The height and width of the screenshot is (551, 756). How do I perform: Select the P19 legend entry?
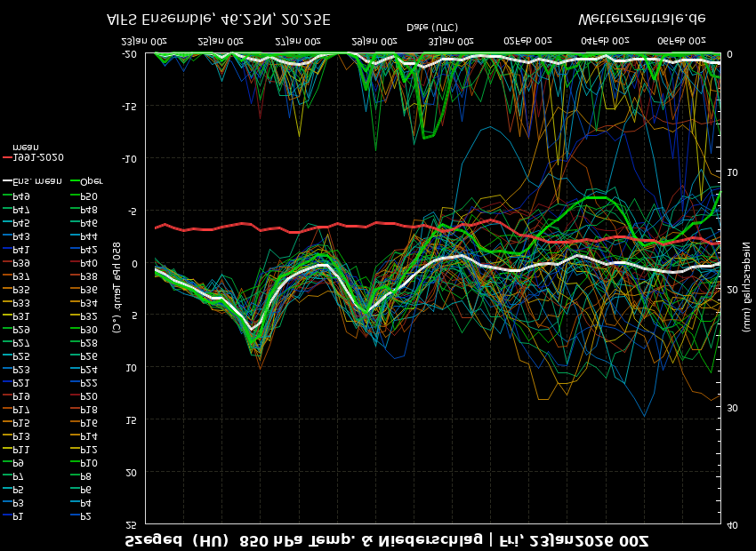click(20, 396)
